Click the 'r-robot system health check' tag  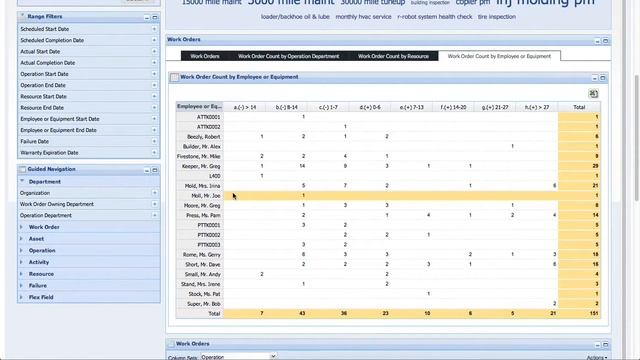coord(435,17)
